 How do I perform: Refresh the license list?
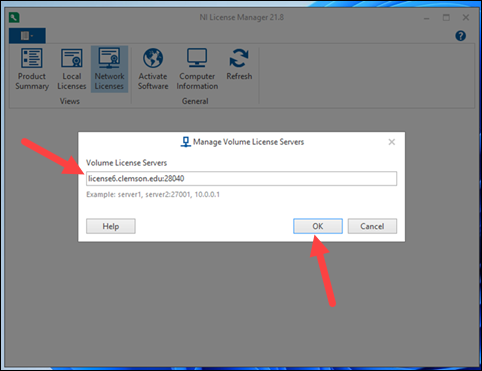click(x=239, y=65)
